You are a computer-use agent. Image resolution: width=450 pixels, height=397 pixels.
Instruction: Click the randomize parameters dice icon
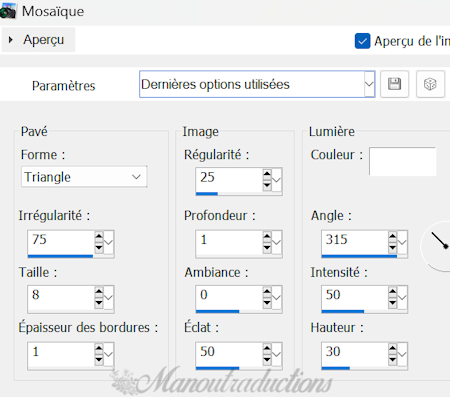pyautogui.click(x=430, y=84)
